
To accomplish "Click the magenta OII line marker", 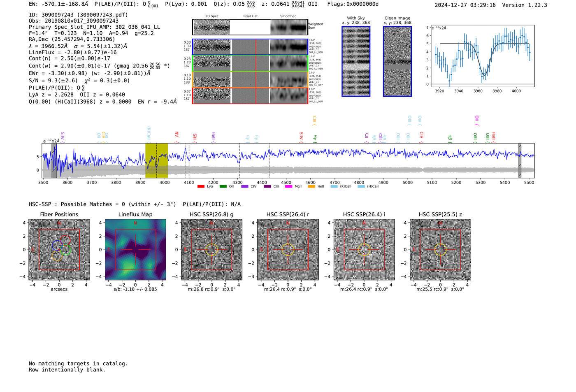I will (x=476, y=121).
